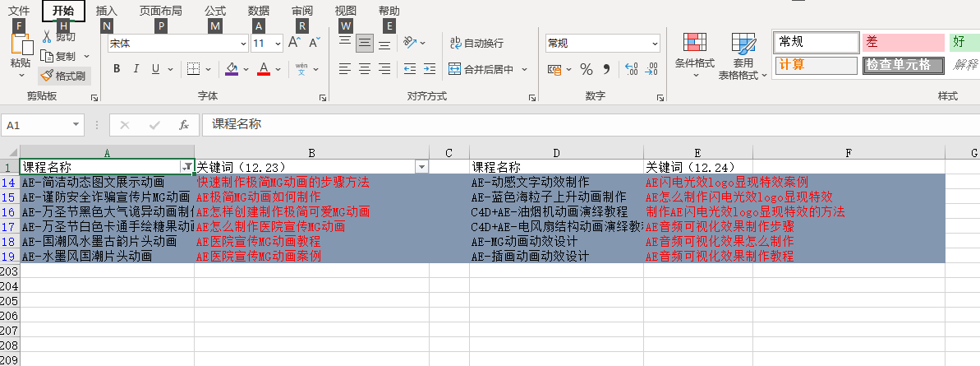Screen dimensions: 980x366
Task: Open the font size 11 dropdown
Action: click(277, 43)
